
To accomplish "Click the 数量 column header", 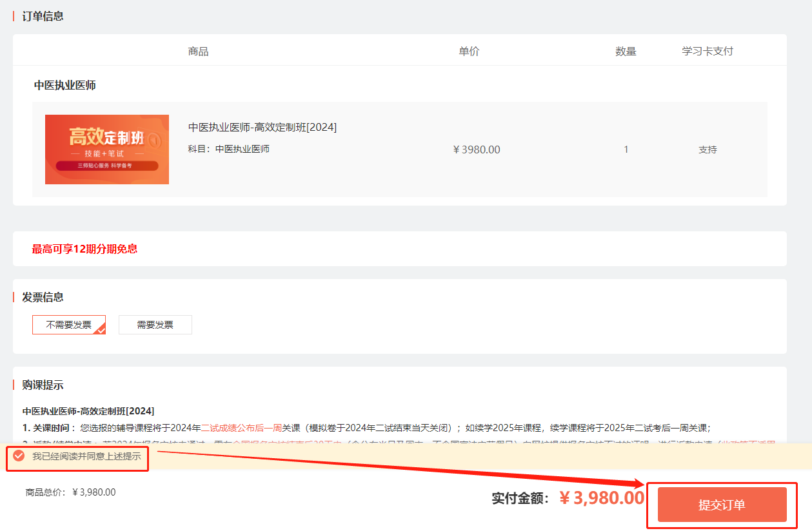I will [626, 52].
